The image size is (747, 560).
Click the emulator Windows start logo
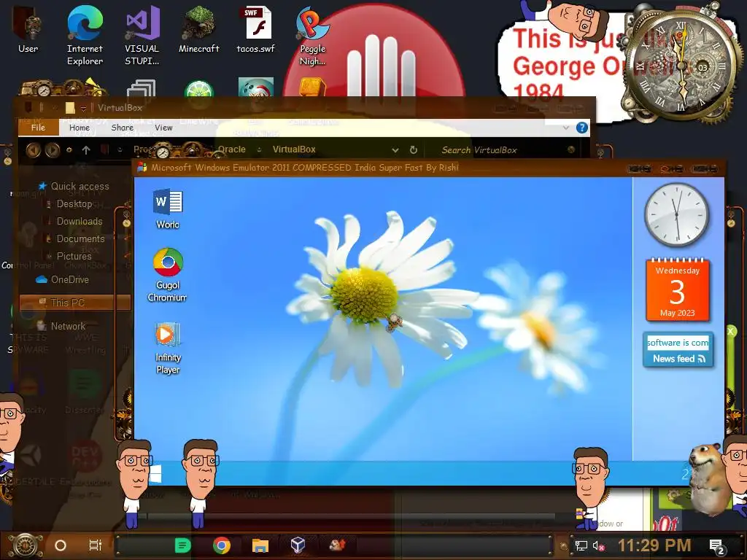[x=155, y=474]
